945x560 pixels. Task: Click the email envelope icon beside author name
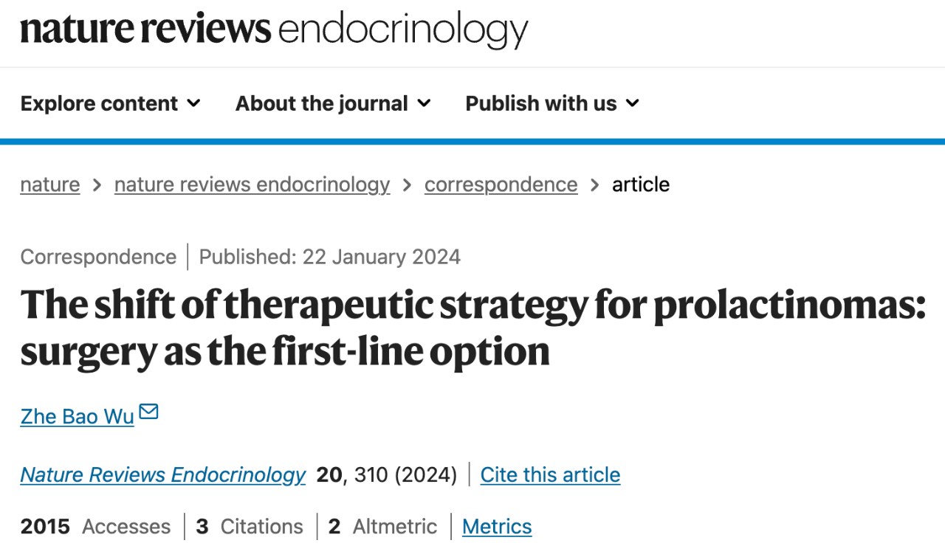148,412
